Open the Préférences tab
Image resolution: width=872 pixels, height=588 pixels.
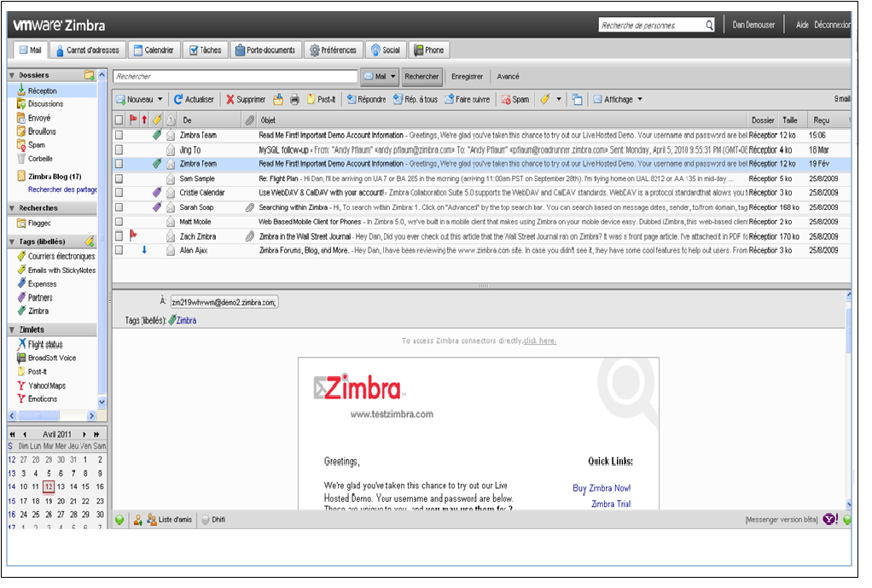click(x=333, y=50)
